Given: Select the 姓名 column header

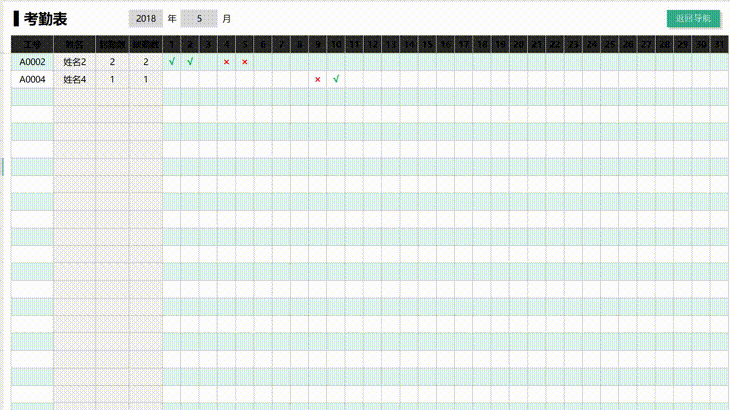Looking at the screenshot, I should (75, 45).
